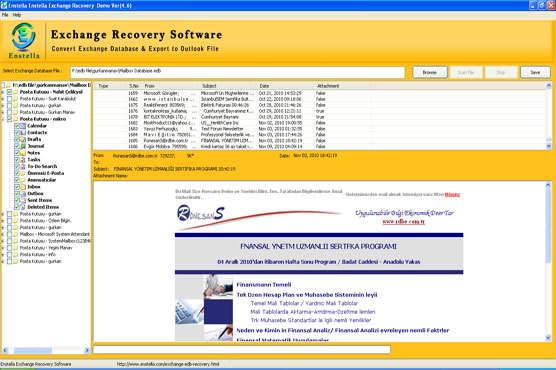Click the folder icon of the Suat Karabulut mailbox
The width and height of the screenshot is (556, 370).
point(16,99)
